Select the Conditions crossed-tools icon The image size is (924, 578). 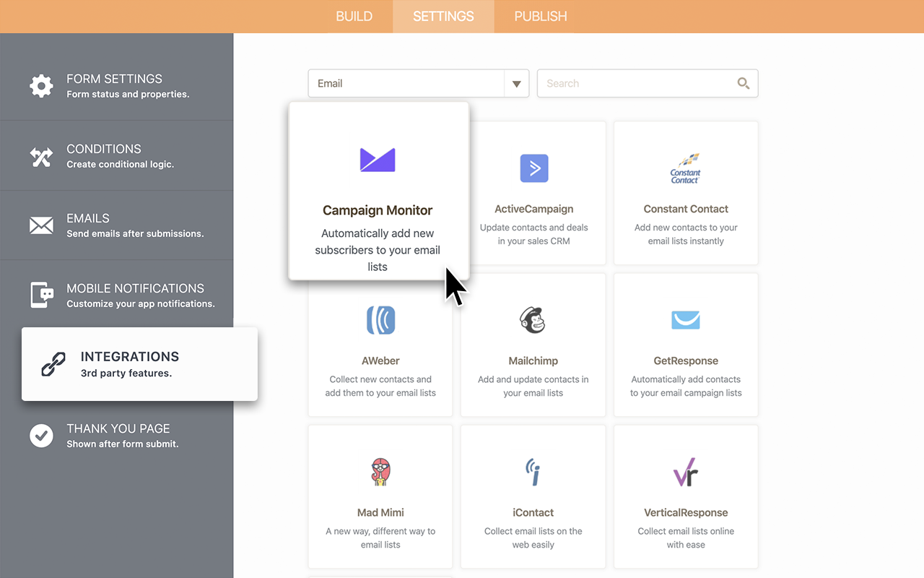click(x=41, y=155)
